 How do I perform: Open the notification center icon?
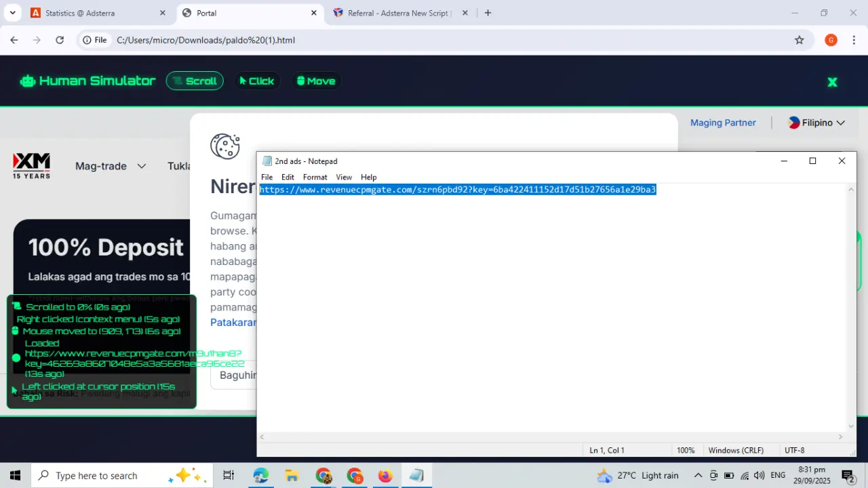click(x=848, y=476)
